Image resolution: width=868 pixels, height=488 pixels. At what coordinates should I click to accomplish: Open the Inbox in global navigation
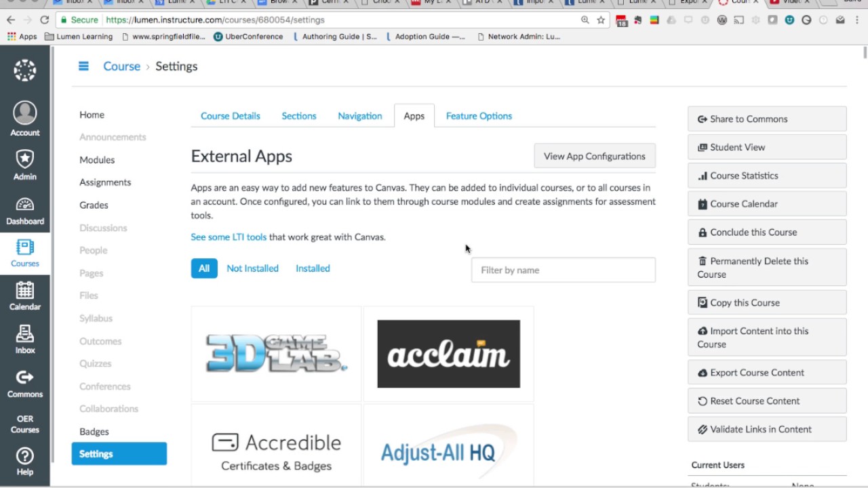pyautogui.click(x=25, y=339)
